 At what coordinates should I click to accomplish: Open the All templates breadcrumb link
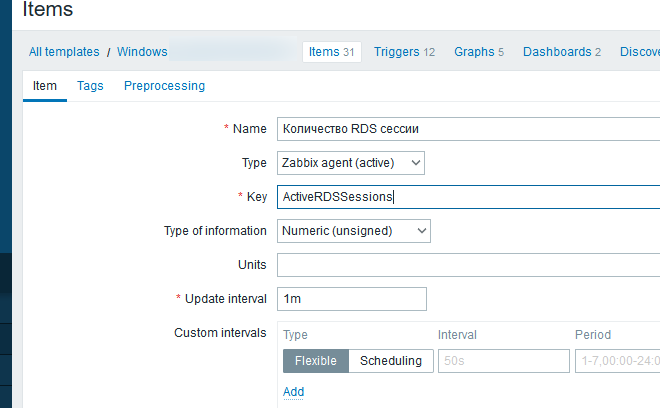64,52
